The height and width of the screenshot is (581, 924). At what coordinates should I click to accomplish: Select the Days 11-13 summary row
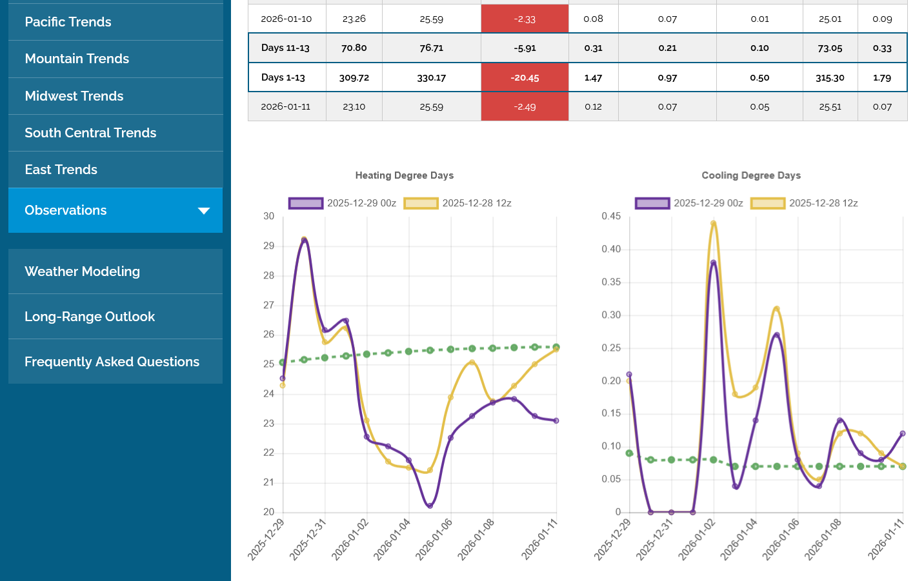pos(285,48)
